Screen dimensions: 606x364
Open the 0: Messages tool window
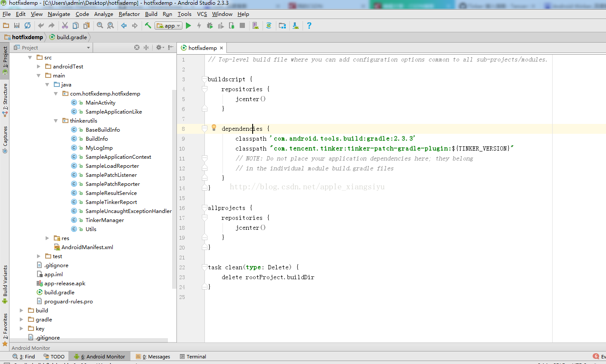[153, 356]
